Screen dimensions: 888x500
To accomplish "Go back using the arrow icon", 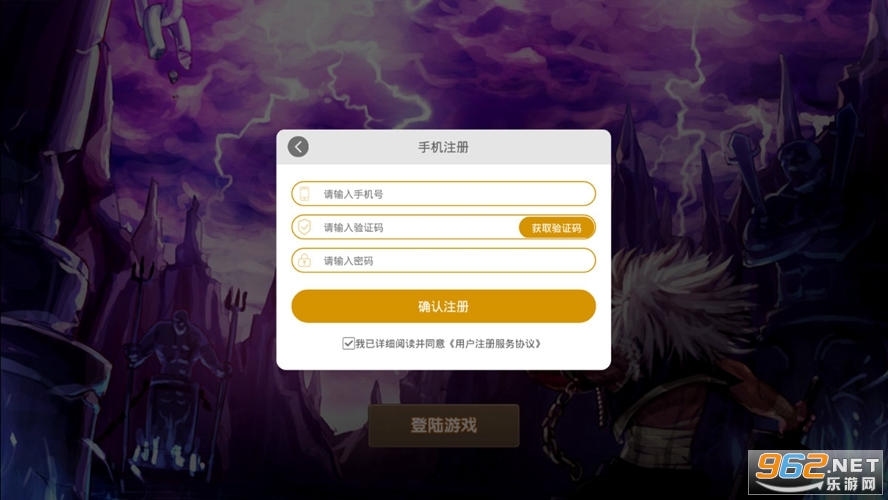I will pos(298,147).
